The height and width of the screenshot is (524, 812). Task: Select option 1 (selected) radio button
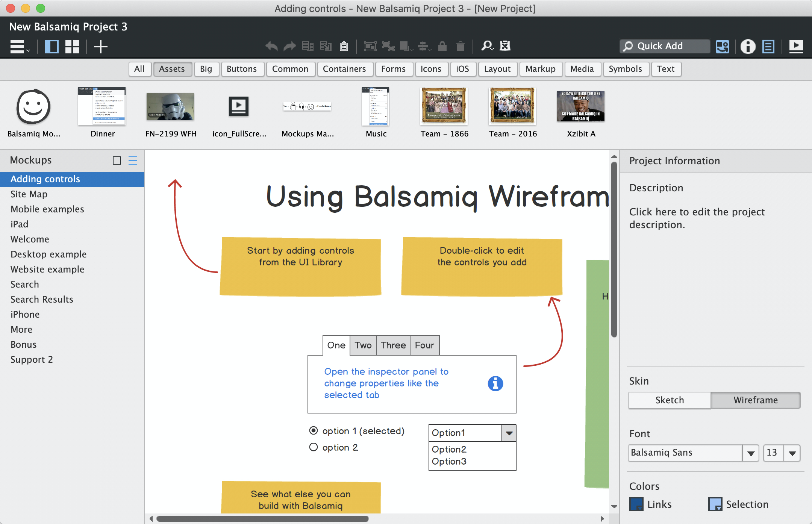314,431
